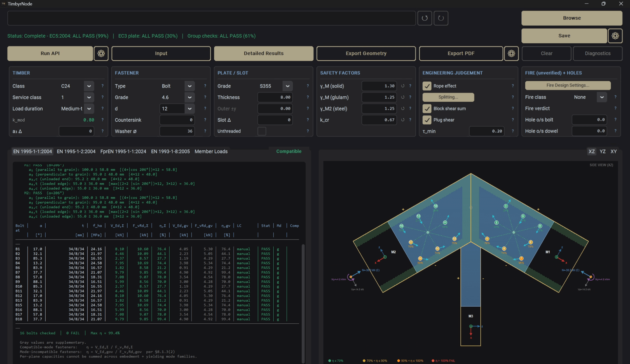Open Splitting options button
This screenshot has height=364, width=630.
click(448, 97)
